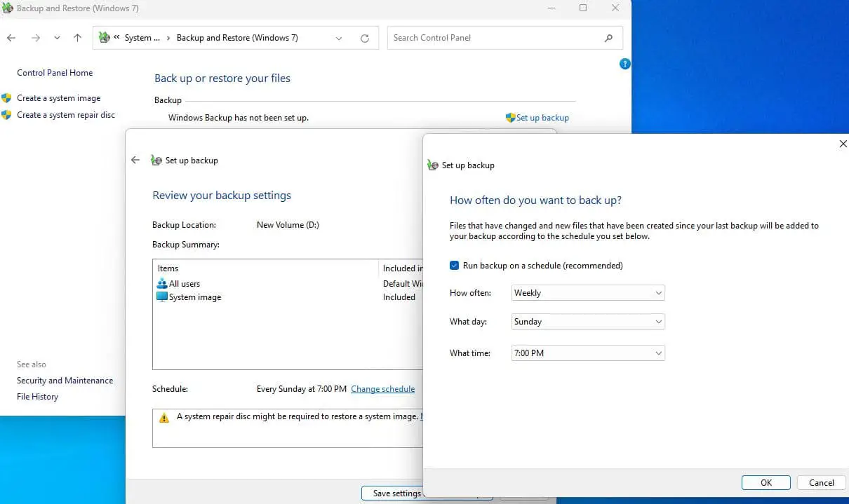Image resolution: width=849 pixels, height=504 pixels.
Task: Refresh the Control Panel address bar
Action: tap(364, 38)
